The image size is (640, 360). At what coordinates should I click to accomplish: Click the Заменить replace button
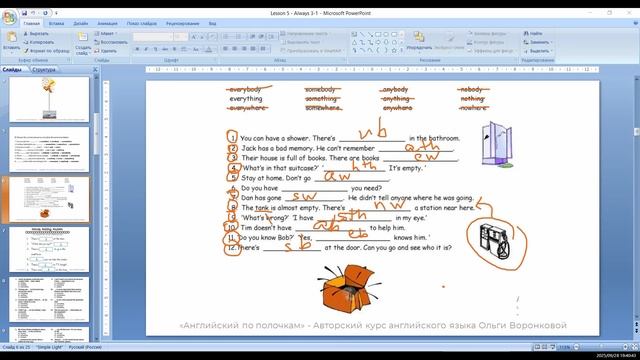pyautogui.click(x=538, y=42)
